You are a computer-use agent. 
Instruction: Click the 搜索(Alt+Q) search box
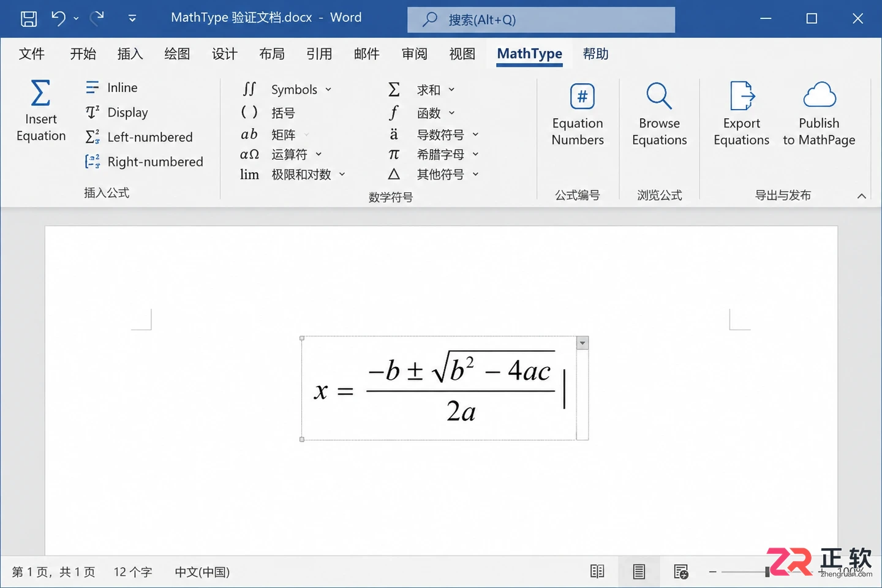(541, 20)
